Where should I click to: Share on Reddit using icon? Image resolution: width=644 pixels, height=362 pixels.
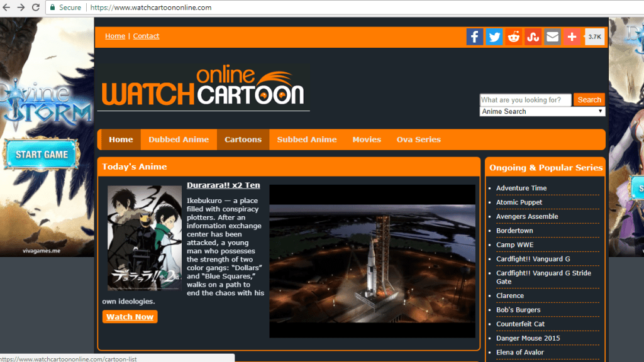click(514, 37)
